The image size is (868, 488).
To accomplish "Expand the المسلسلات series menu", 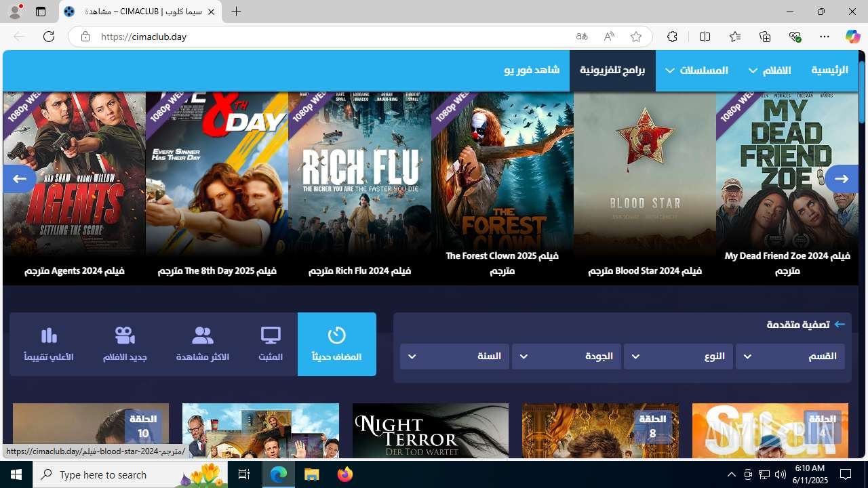I will tap(697, 70).
